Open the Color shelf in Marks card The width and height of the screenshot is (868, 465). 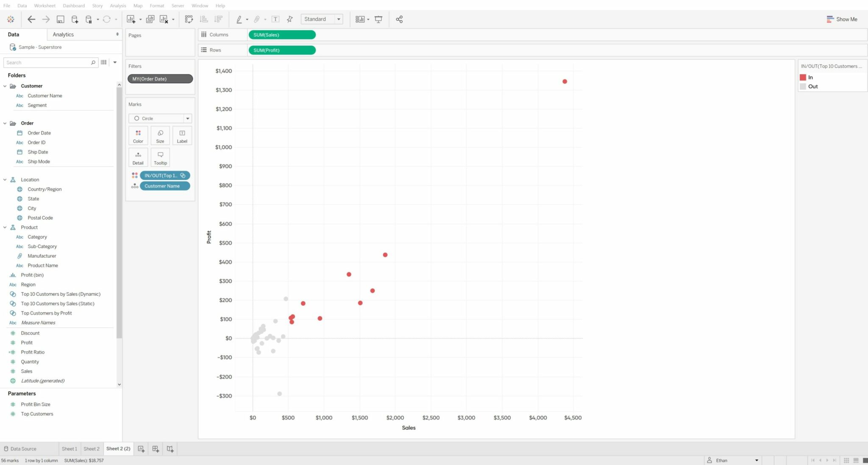coord(138,135)
